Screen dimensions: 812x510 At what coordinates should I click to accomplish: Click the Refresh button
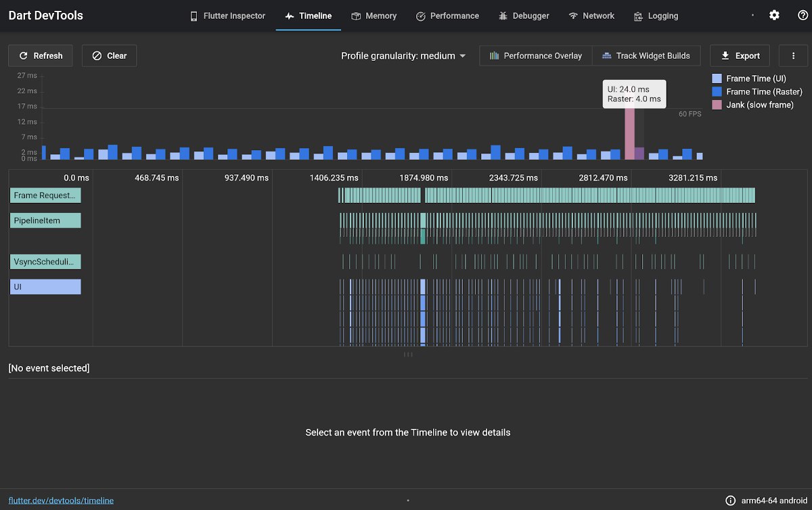[x=41, y=55]
